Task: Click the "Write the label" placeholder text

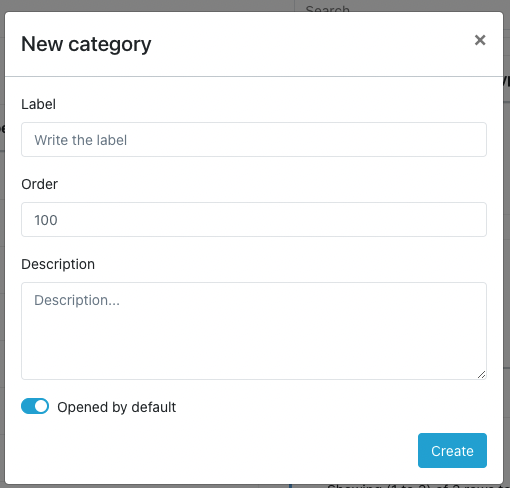Action: (80, 140)
